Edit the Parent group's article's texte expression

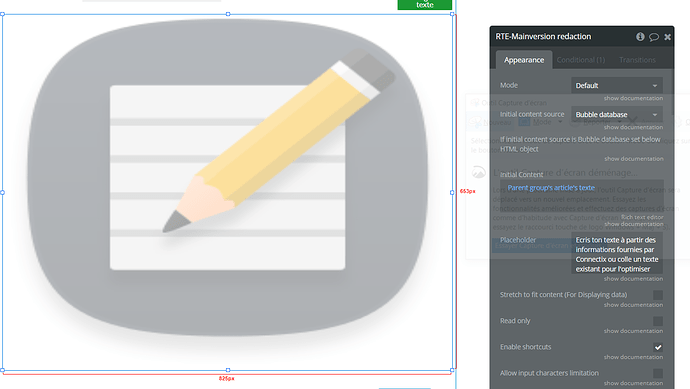tap(551, 187)
